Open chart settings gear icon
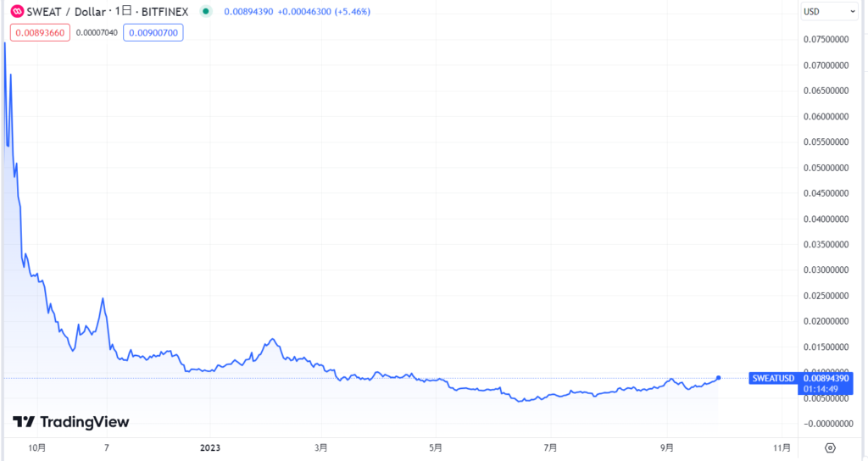This screenshot has width=868, height=461. (830, 447)
